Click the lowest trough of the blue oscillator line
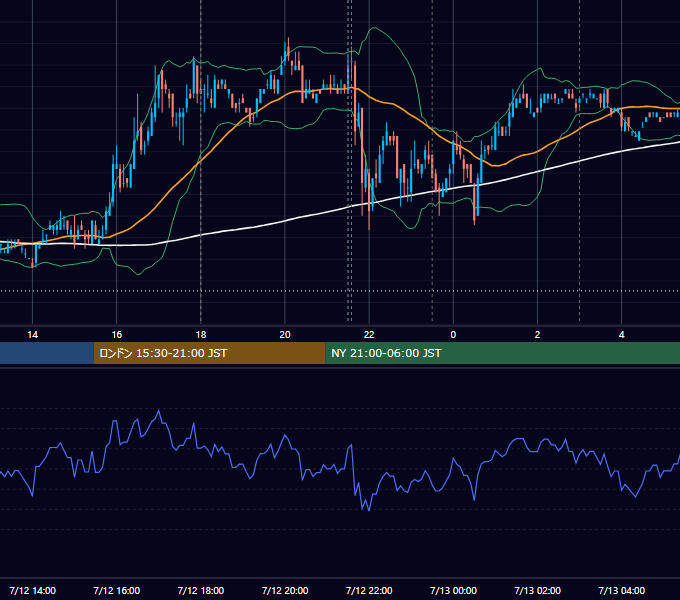Viewport: 680px width, 600px height. [x=369, y=511]
